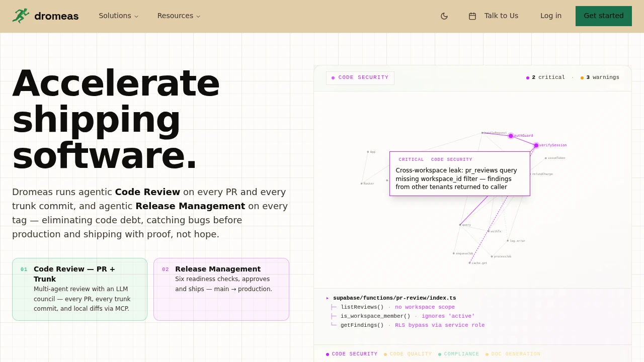Select the query node in the graph
The width and height of the screenshot is (644, 362).
pyautogui.click(x=460, y=225)
